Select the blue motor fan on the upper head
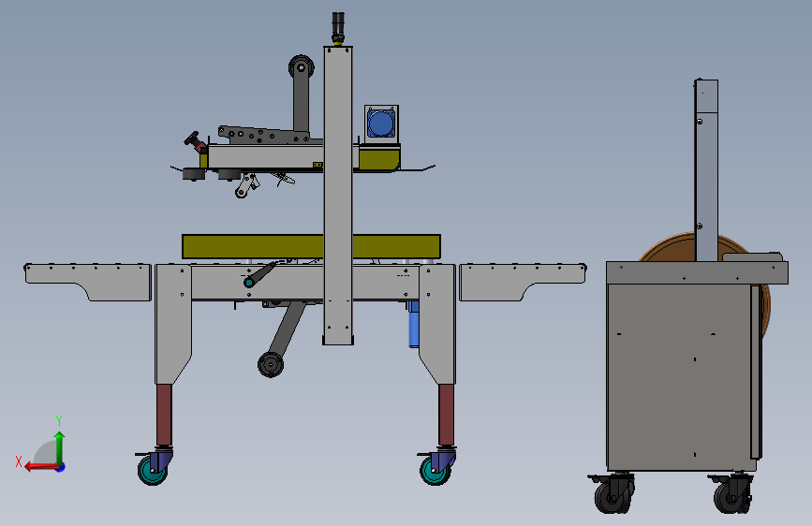The height and width of the screenshot is (526, 812). pos(381,124)
